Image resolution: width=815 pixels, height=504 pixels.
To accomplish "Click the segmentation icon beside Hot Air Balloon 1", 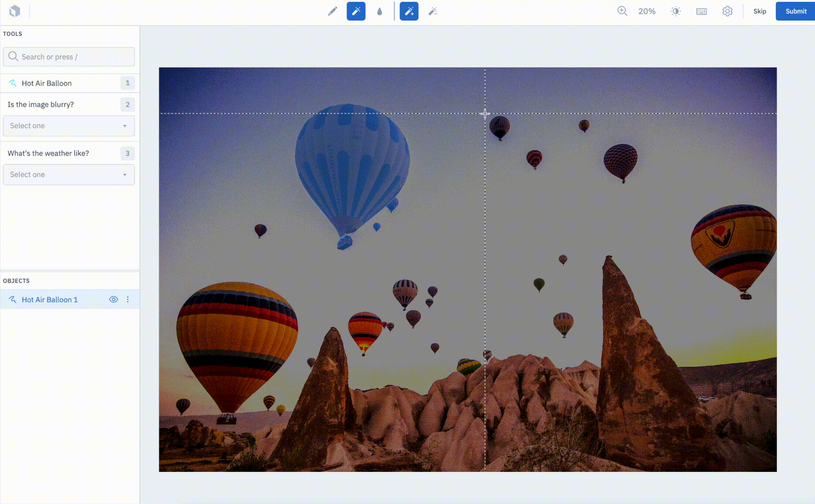I will click(13, 300).
